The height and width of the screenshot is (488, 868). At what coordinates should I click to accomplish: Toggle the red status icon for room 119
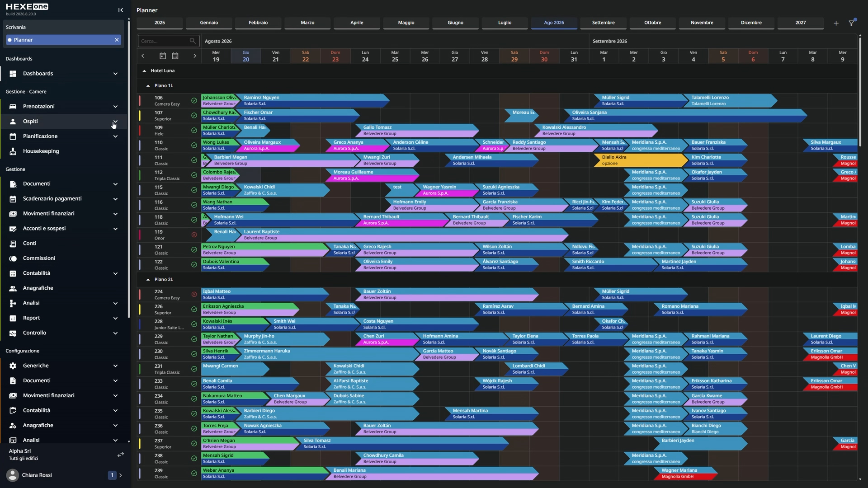194,235
